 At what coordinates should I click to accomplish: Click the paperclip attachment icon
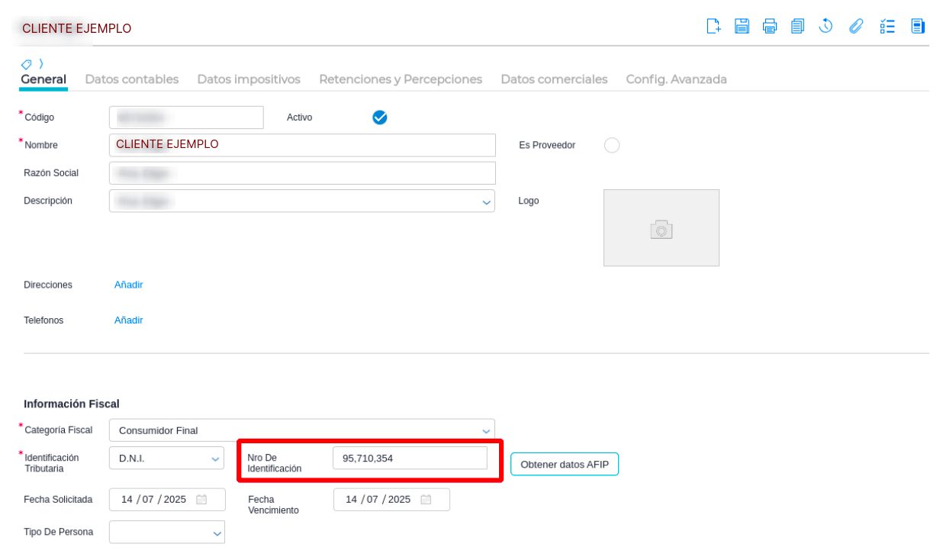[x=856, y=26]
